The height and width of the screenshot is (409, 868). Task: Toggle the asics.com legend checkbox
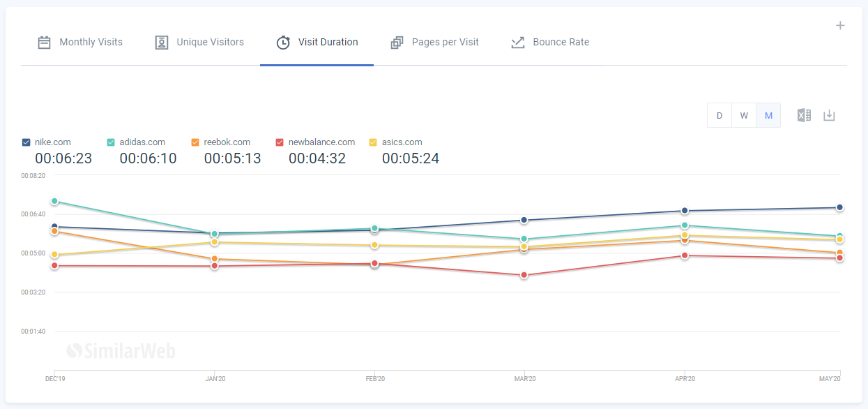(x=373, y=142)
